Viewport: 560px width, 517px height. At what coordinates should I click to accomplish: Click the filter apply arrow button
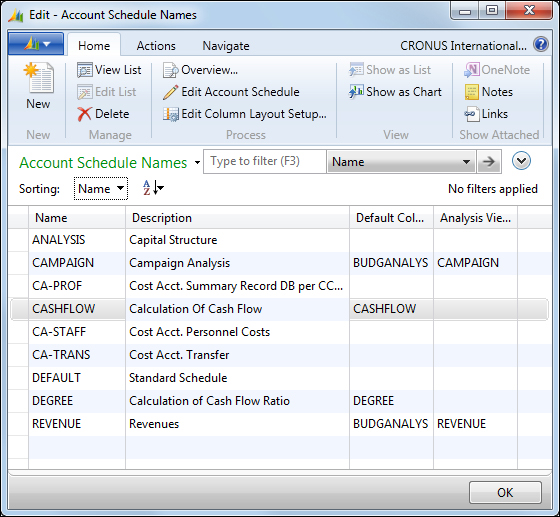489,162
